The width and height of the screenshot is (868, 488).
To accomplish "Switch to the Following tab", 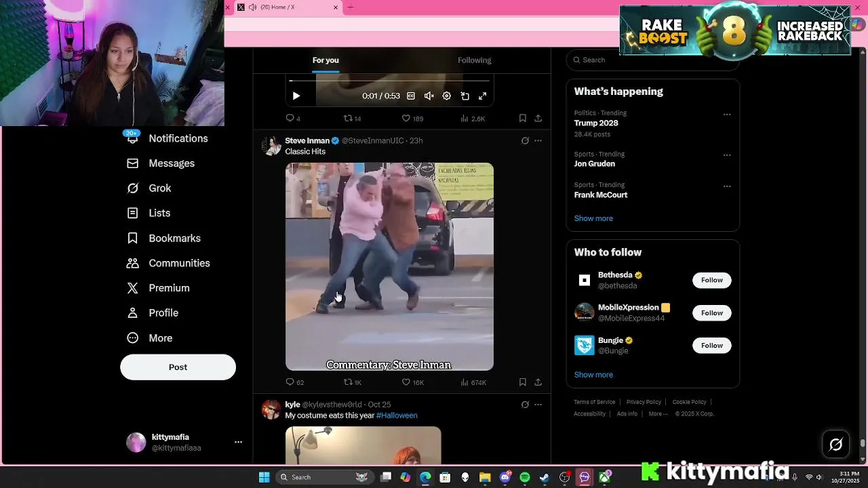I will pyautogui.click(x=475, y=60).
